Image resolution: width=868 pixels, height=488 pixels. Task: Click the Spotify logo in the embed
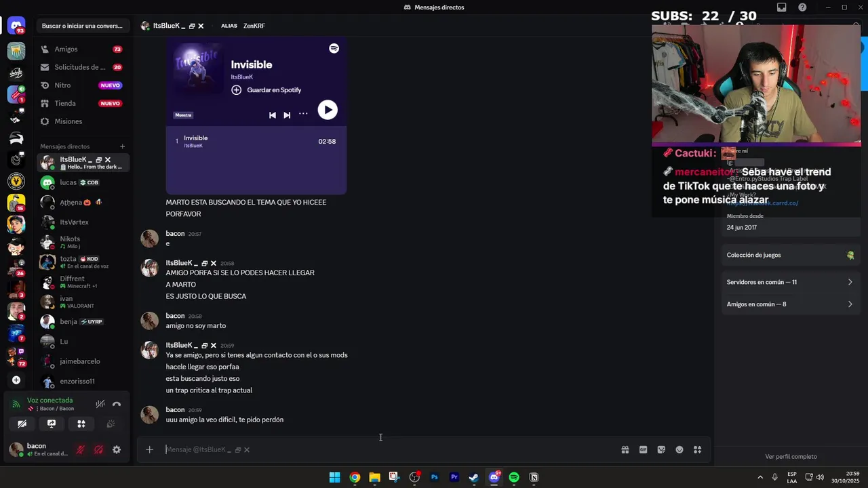(x=334, y=49)
